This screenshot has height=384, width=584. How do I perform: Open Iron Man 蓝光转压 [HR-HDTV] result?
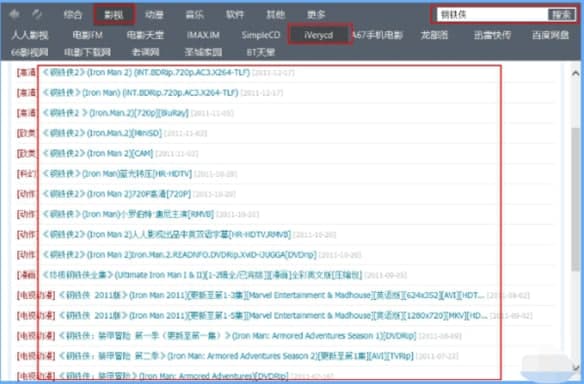click(117, 174)
